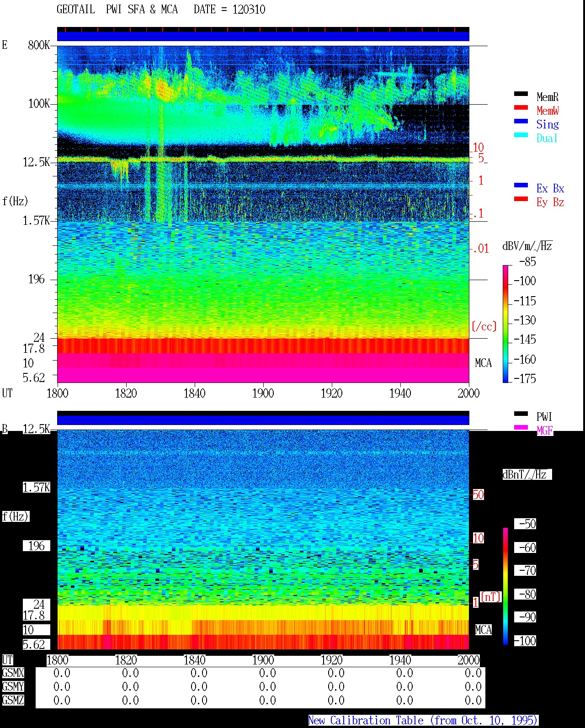
Task: Click the -85 color scale value
Action: 527,262
